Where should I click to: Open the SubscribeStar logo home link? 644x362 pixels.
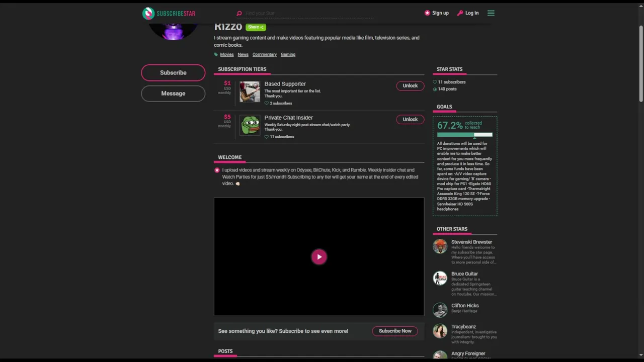169,13
